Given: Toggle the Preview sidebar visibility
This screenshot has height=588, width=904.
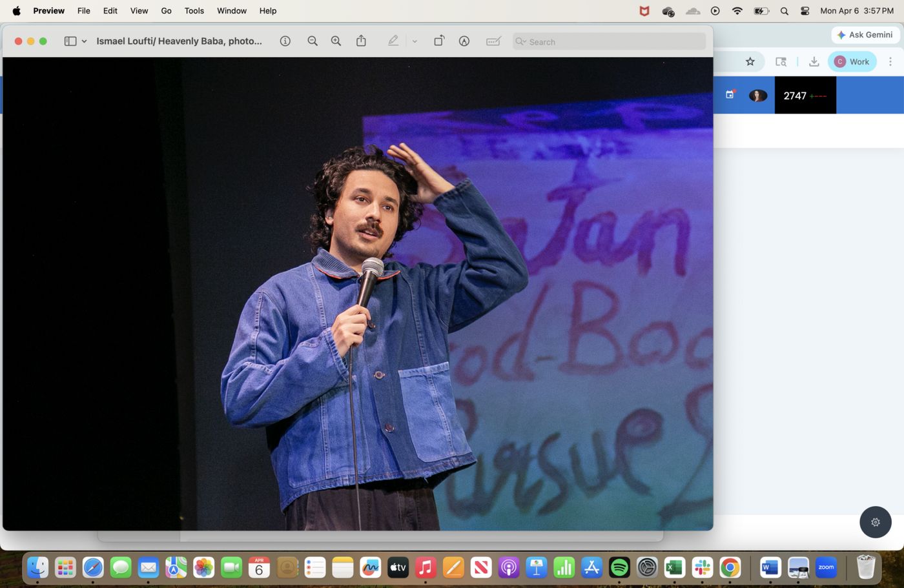Looking at the screenshot, I should point(70,41).
